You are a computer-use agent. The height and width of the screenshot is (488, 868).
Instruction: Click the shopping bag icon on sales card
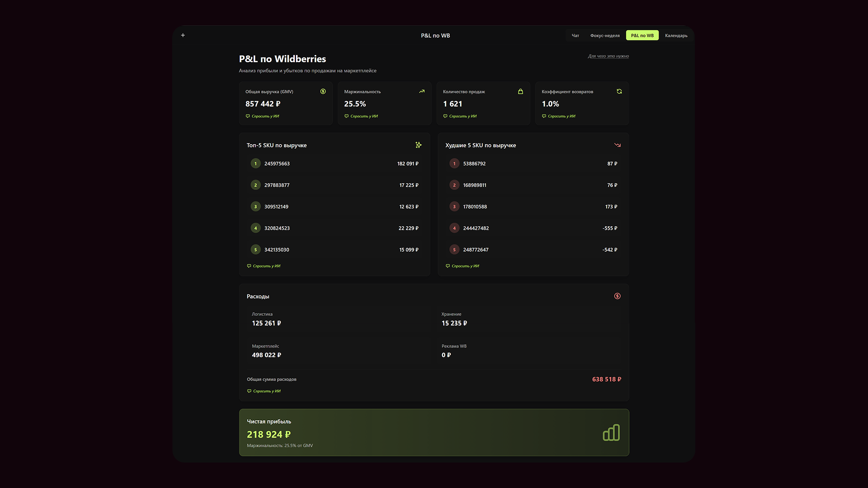[521, 92]
